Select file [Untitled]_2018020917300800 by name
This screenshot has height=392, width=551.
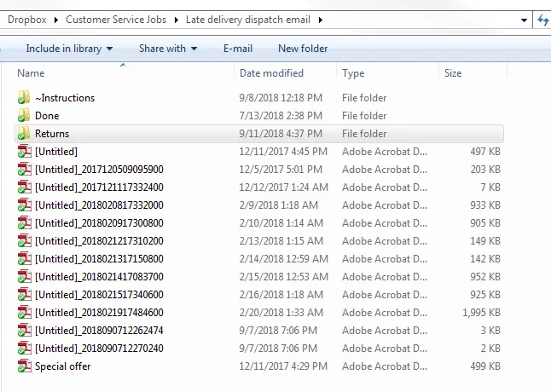point(100,223)
